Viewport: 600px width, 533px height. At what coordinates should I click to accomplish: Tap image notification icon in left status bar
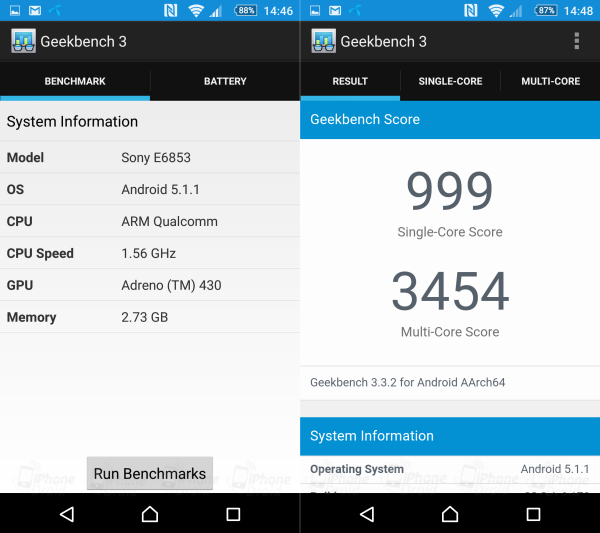coord(15,10)
